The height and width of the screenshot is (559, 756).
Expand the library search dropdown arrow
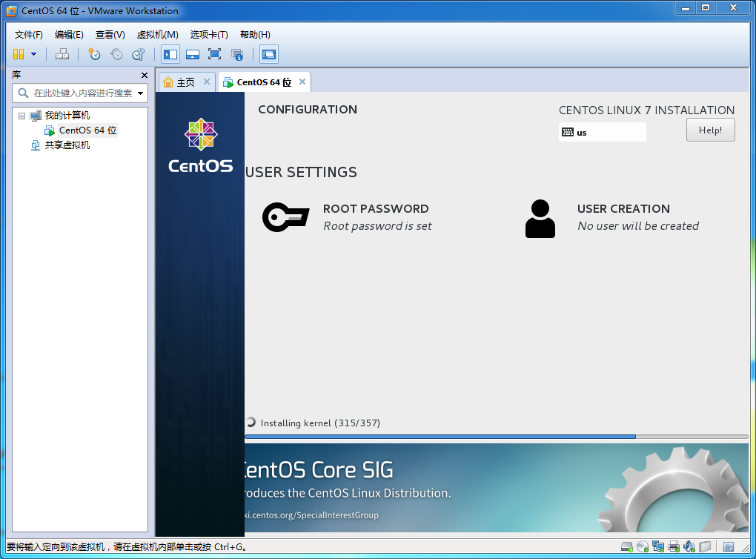tap(140, 93)
